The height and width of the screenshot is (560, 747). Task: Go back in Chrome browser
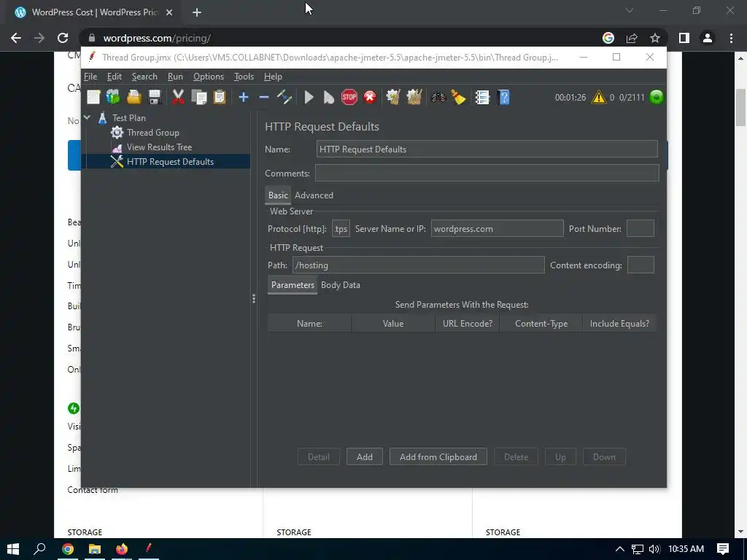point(16,38)
